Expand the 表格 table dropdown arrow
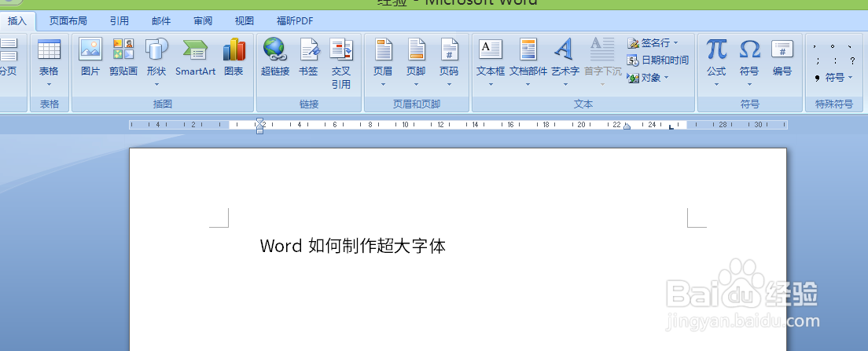868x351 pixels. pos(49,85)
